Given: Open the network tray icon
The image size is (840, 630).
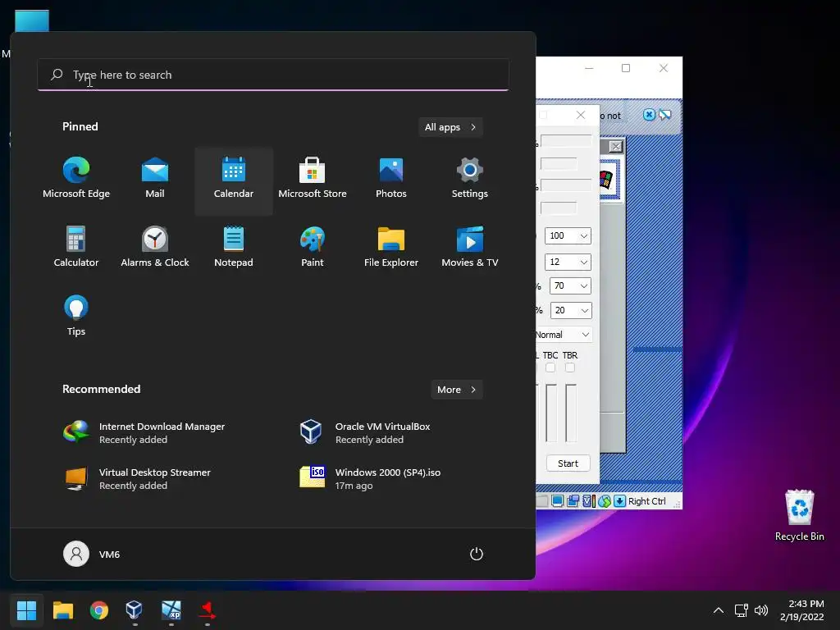Looking at the screenshot, I should pos(742,610).
